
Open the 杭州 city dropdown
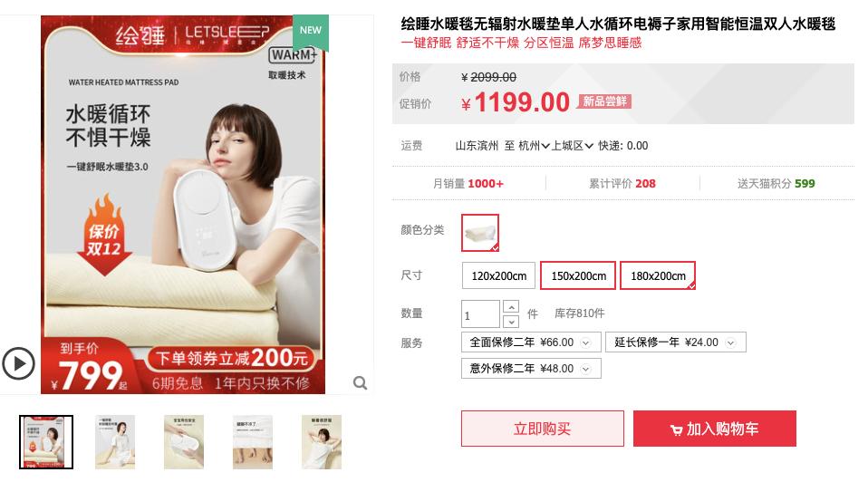(x=534, y=146)
